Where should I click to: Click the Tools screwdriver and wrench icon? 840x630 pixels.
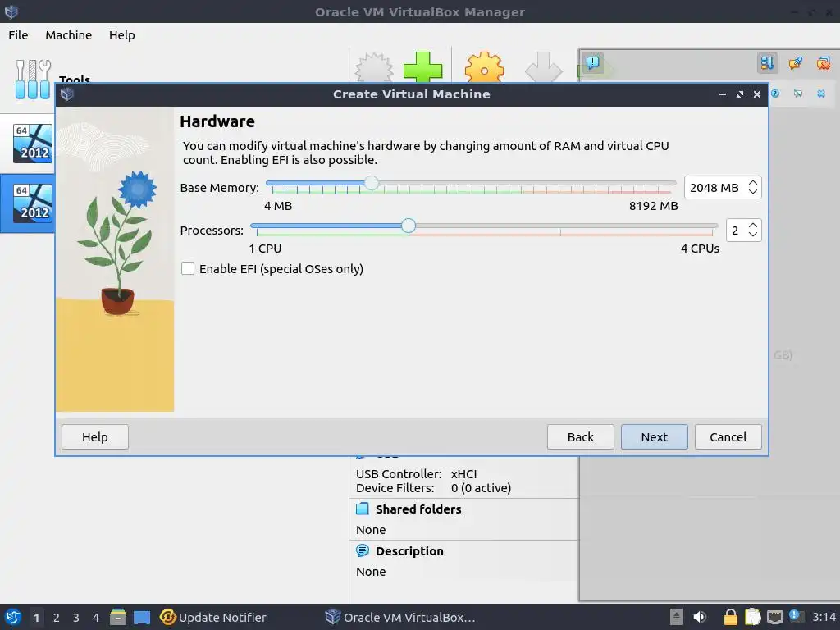point(33,80)
